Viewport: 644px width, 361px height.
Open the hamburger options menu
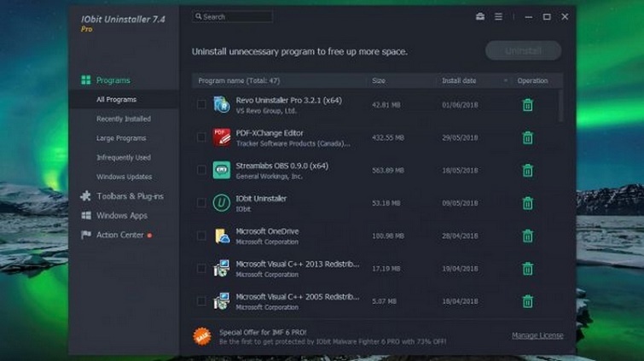coord(499,16)
